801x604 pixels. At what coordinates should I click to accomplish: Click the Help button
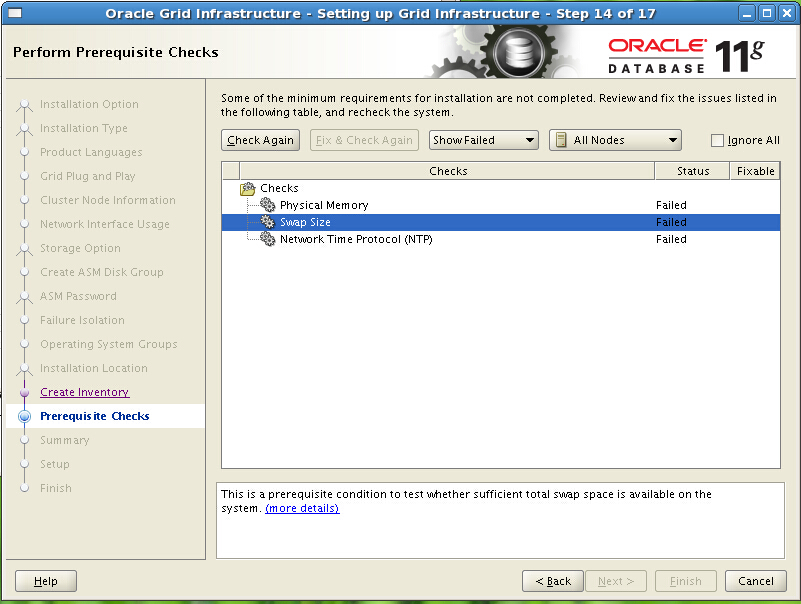pyautogui.click(x=46, y=581)
